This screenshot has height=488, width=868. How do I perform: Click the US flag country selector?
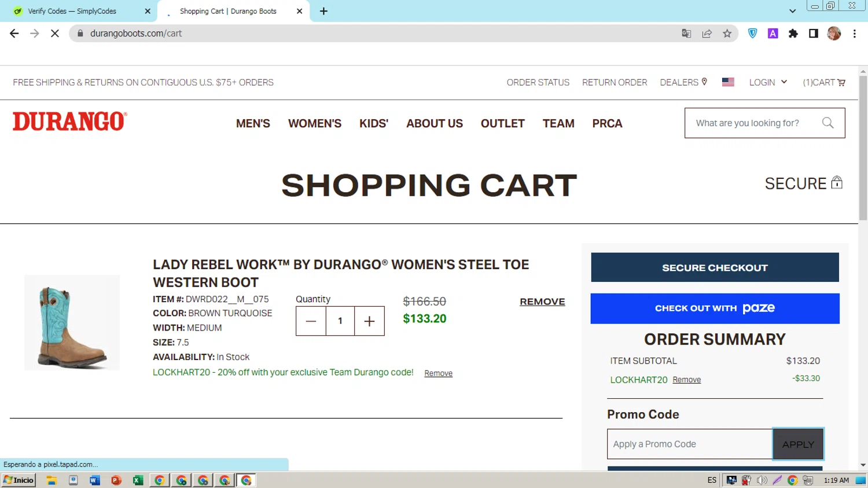coord(728,82)
